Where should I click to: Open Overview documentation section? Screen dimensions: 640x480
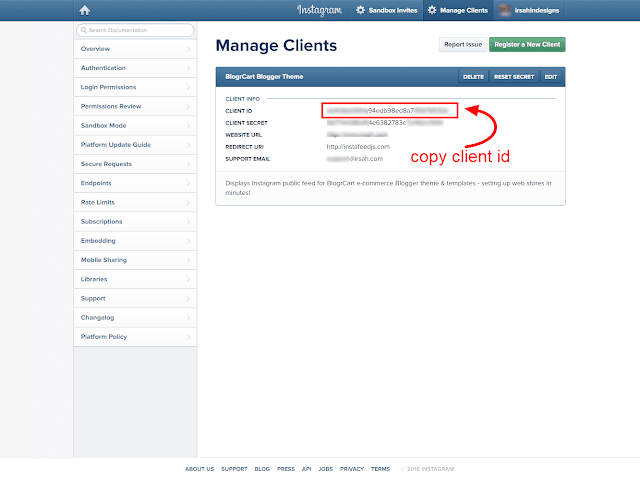[135, 49]
